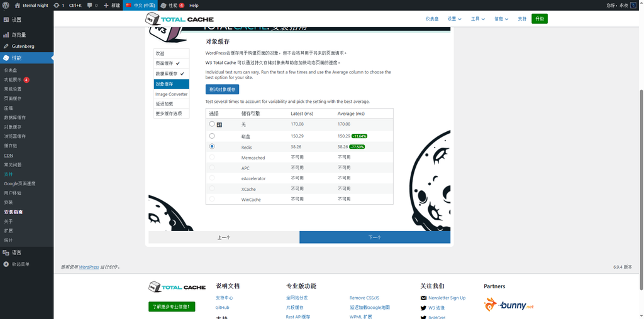This screenshot has height=319, width=644.
Task: Open Help in the admin bar
Action: (x=194, y=5)
